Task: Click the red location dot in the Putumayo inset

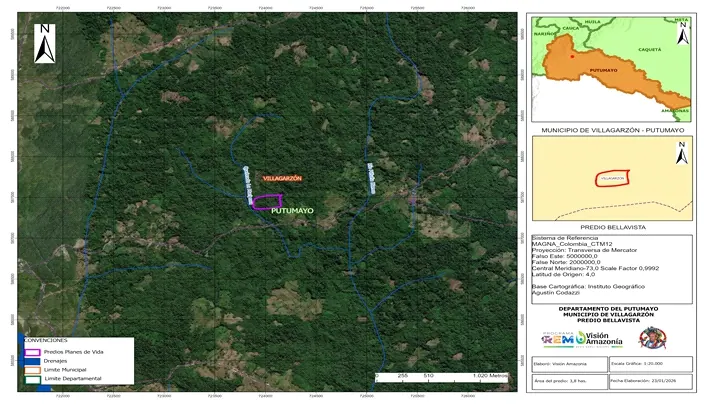Action: coord(572,57)
